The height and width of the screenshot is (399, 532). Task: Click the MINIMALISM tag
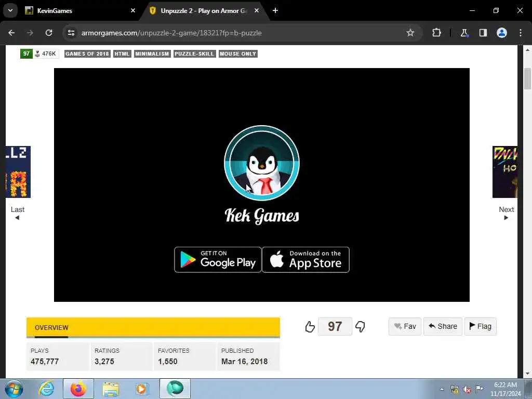(152, 54)
